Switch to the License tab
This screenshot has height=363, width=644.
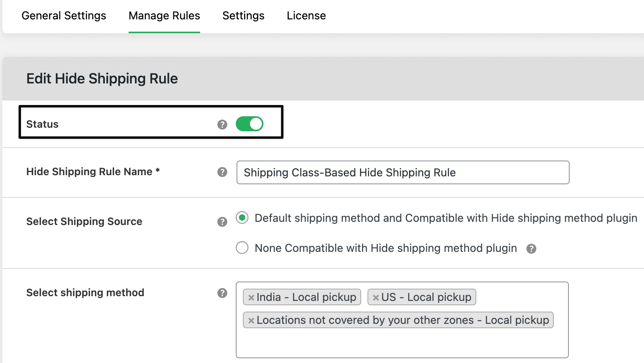pos(306,16)
